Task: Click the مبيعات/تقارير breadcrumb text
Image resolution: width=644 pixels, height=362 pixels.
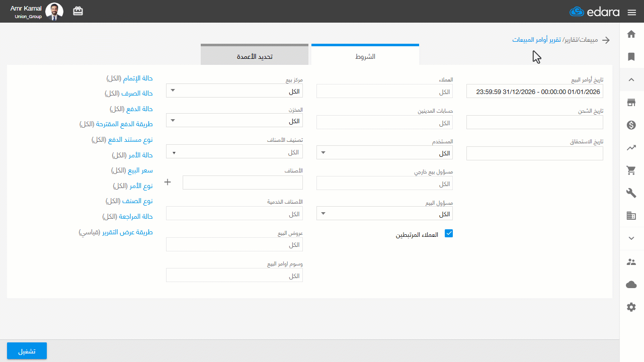Action: click(x=581, y=40)
